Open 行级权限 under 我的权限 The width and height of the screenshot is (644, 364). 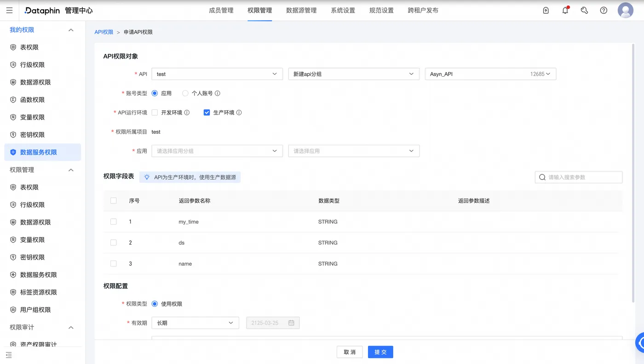(x=42, y=65)
